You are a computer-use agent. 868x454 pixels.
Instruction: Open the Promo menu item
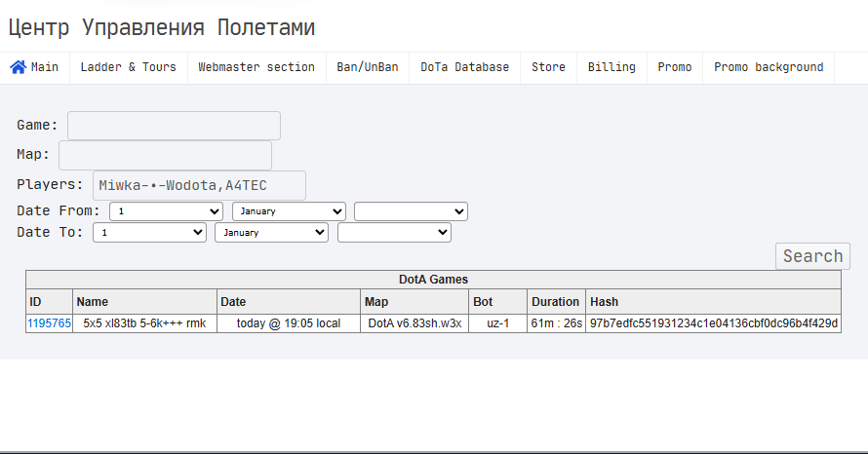click(675, 67)
